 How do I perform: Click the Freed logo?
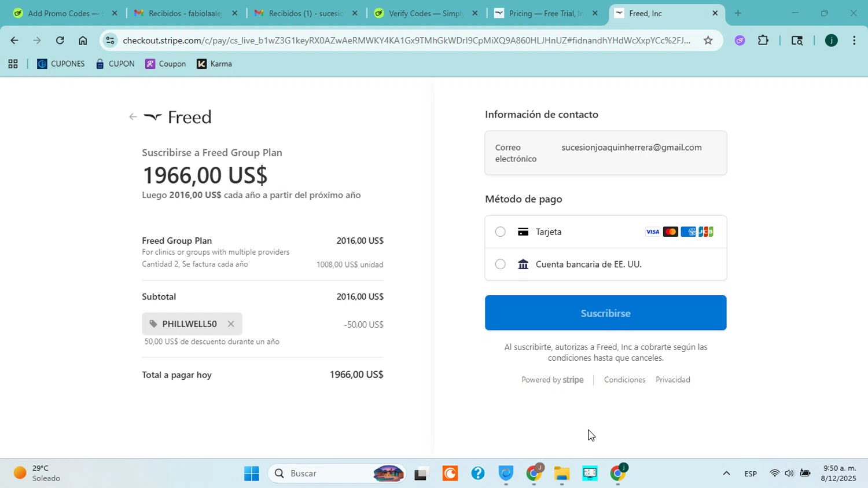178,117
